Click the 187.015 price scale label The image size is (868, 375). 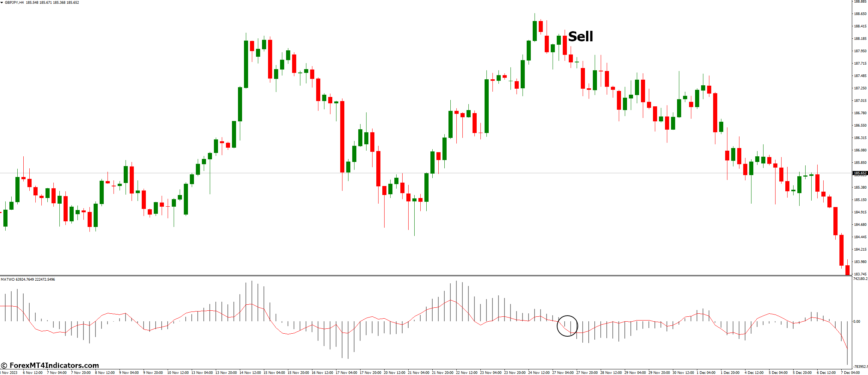(860, 101)
